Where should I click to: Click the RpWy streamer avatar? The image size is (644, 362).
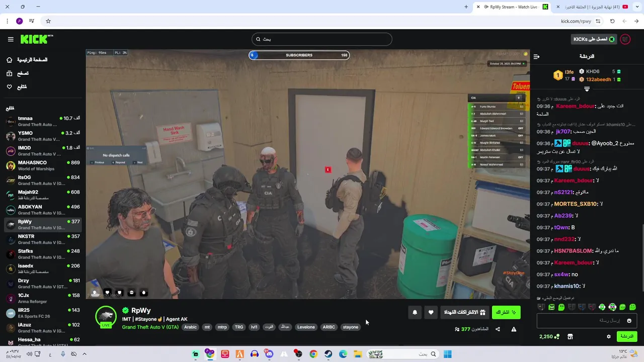coord(106,316)
